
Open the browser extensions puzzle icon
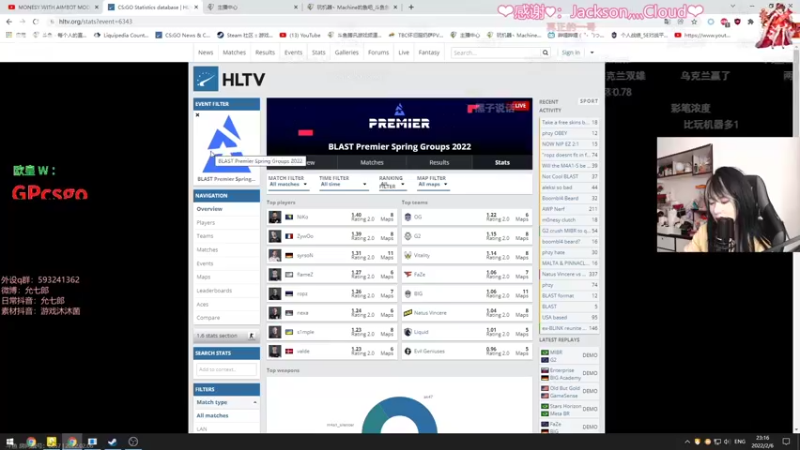[751, 22]
